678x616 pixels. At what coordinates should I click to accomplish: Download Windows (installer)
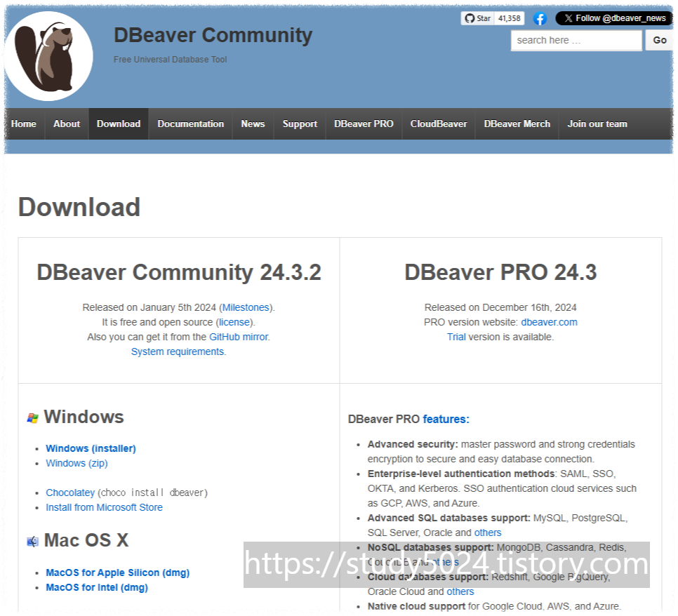[91, 448]
